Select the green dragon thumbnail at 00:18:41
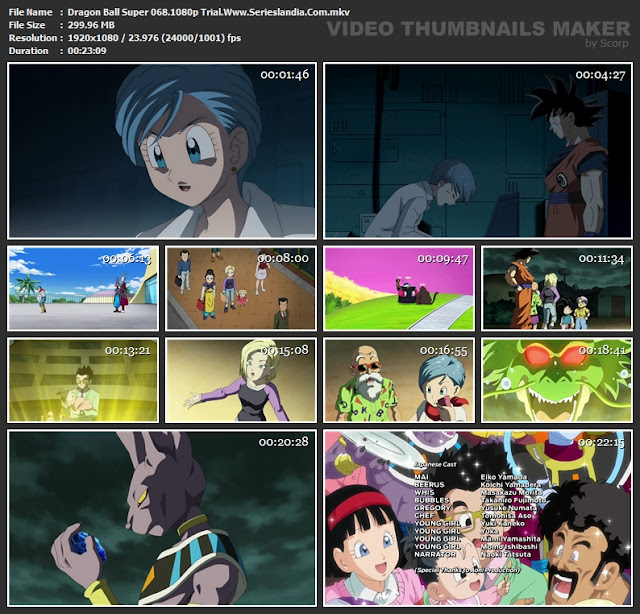The width and height of the screenshot is (640, 614). (x=557, y=380)
